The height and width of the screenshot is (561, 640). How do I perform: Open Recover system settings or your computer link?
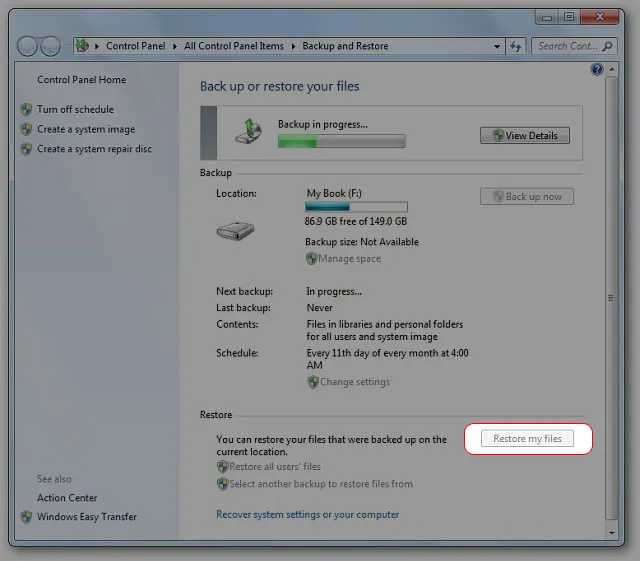click(307, 514)
